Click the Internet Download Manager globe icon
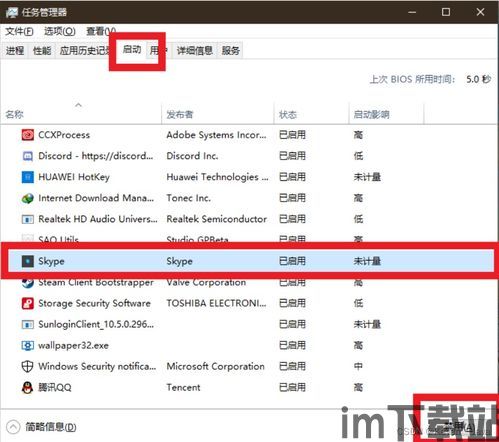Screen dimensions: 499x442 (27, 198)
